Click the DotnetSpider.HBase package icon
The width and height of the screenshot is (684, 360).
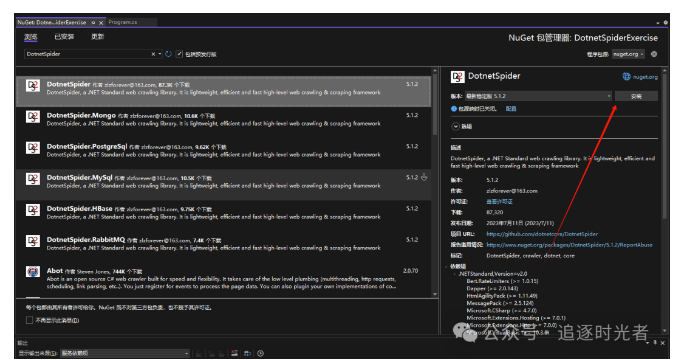click(33, 210)
